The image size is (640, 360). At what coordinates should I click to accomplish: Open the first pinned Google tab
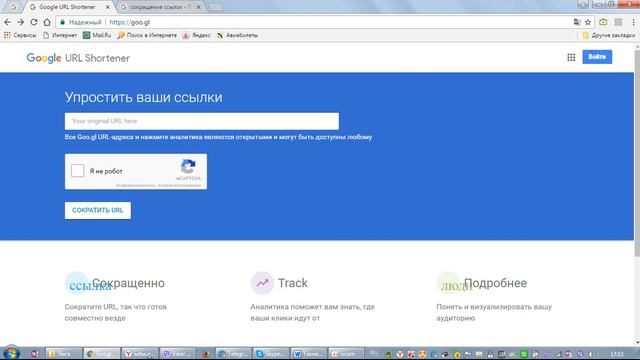point(13,7)
